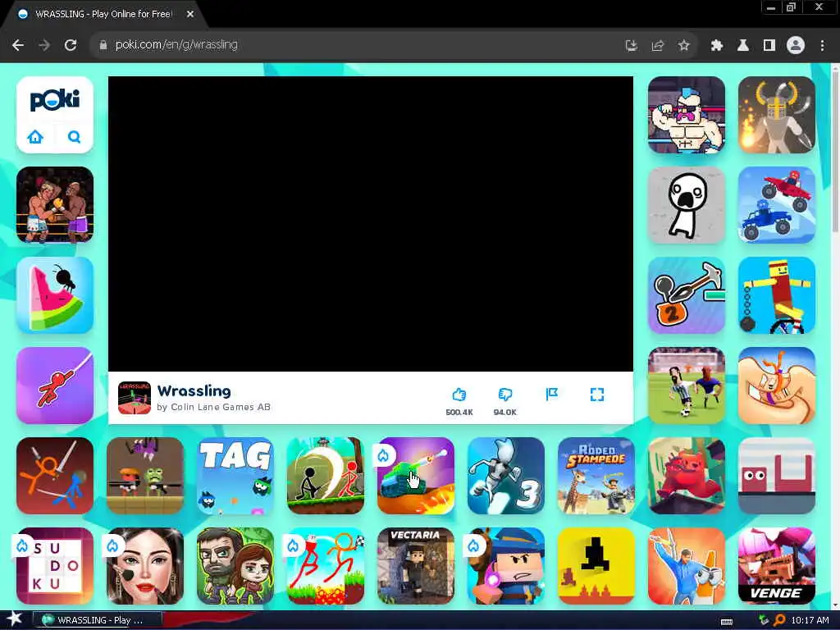Open the Rodeo Stampede game
Image resolution: width=840 pixels, height=630 pixels.
pyautogui.click(x=596, y=476)
